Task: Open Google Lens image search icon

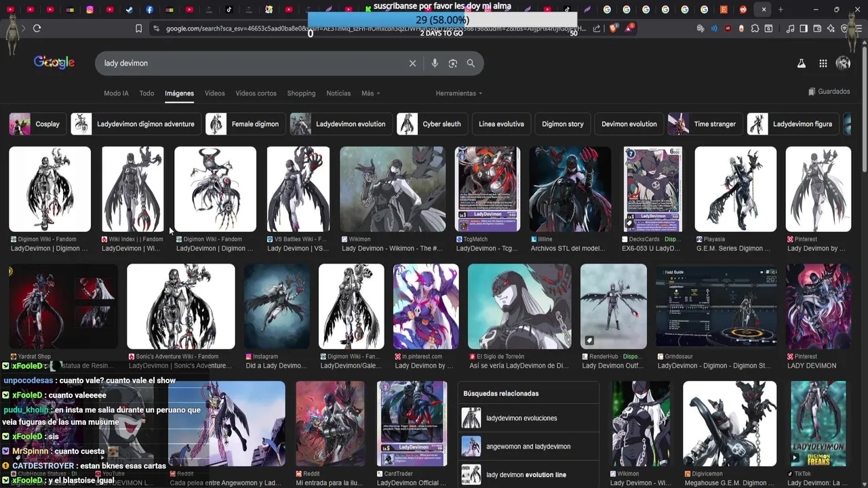Action: (453, 63)
